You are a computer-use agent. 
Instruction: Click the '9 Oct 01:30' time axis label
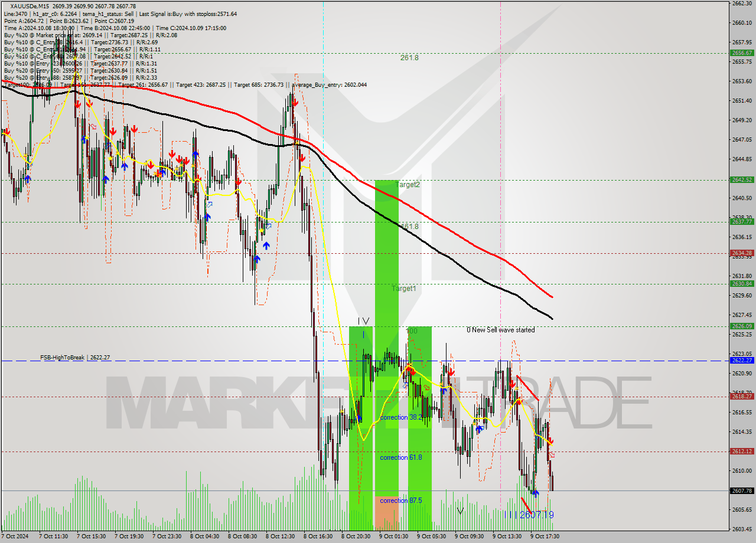[394, 537]
